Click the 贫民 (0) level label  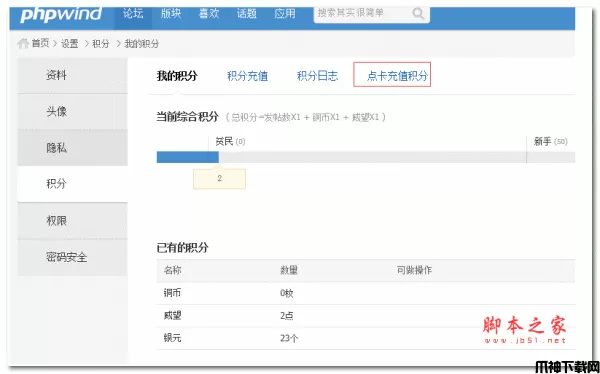(230, 142)
